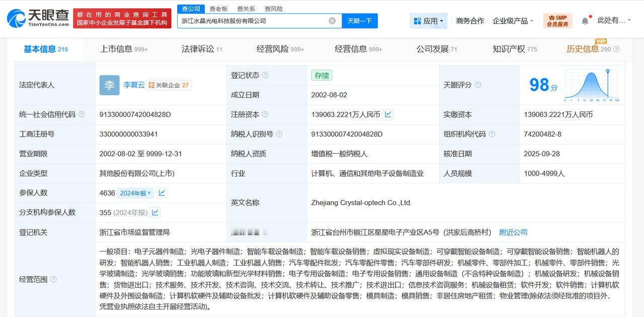
Task: Click 企业类型 value 其他股份有限公司(上市)
Action: click(137, 173)
